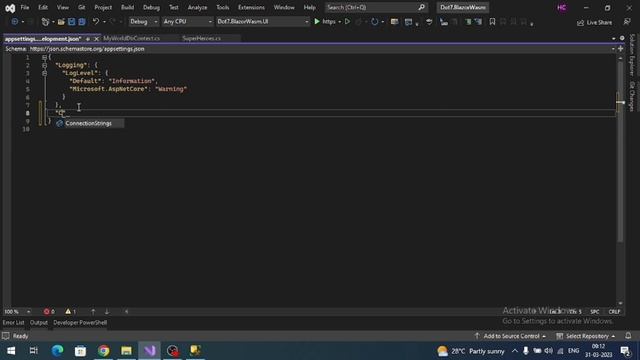Click the editor vertical scrollbar track
The width and height of the screenshot is (640, 360).
click(x=620, y=180)
